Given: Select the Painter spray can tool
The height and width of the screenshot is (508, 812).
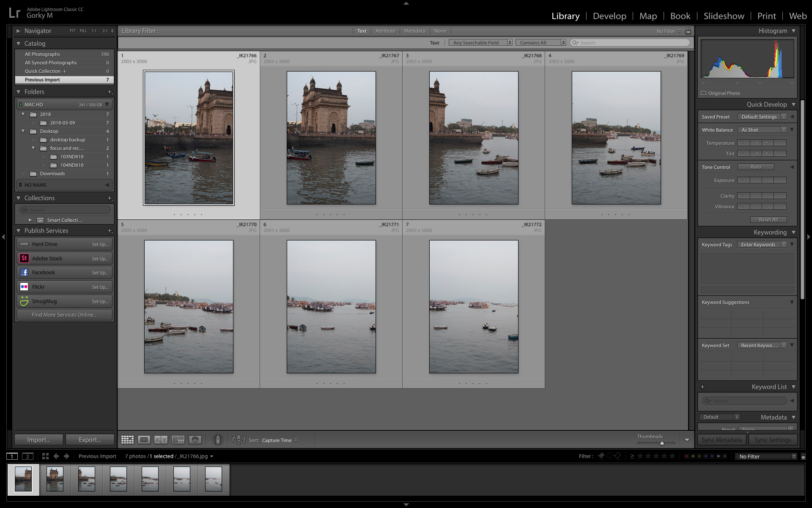Looking at the screenshot, I should 218,440.
